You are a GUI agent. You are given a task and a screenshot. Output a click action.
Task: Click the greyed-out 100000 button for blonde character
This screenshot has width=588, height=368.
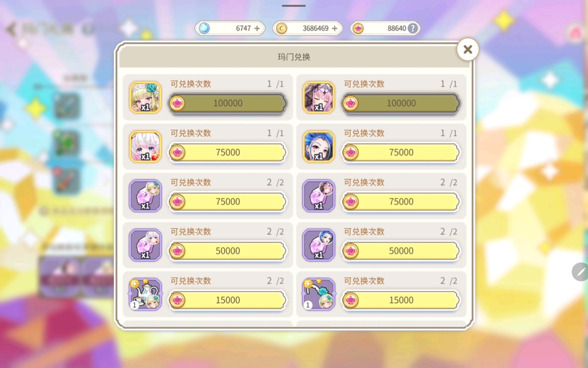(227, 103)
